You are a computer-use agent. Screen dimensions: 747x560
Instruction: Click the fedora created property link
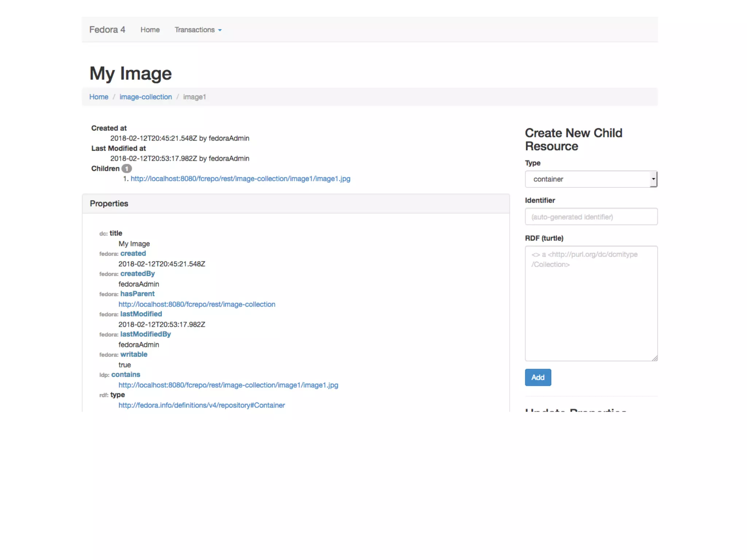pyautogui.click(x=133, y=253)
